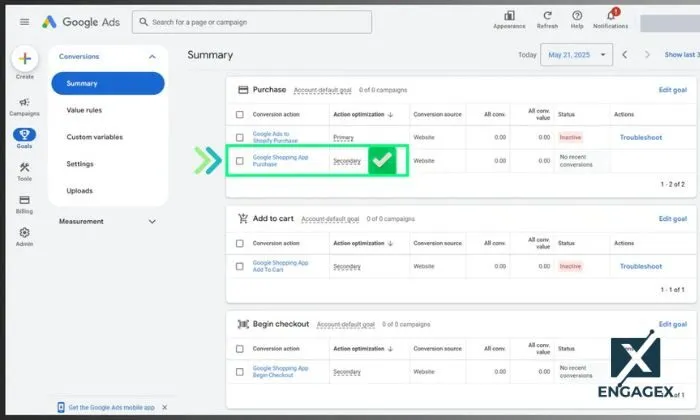Open the hamburger main menu

[x=24, y=22]
